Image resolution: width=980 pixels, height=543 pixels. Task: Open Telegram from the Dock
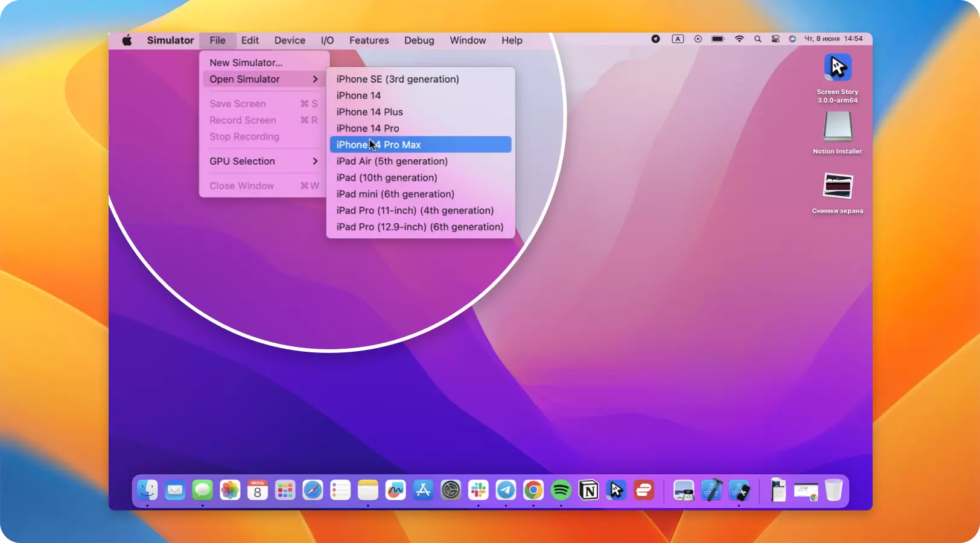pyautogui.click(x=506, y=490)
